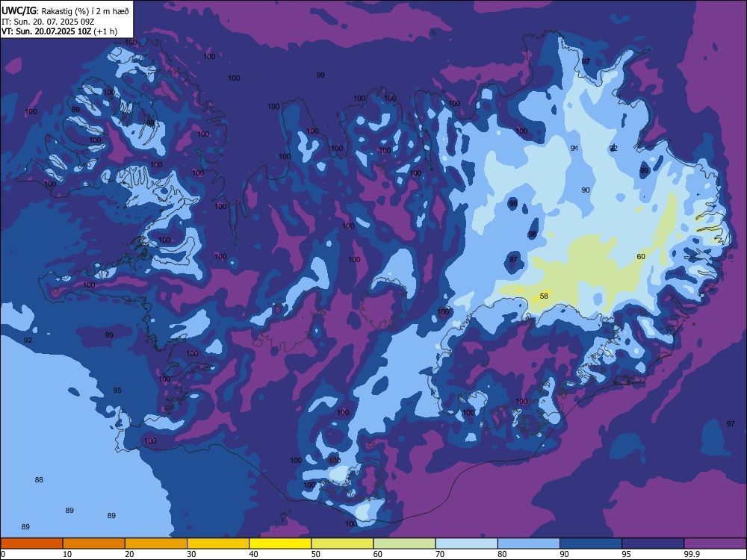Click the purple above-99.9 legend swatch

tap(715, 544)
